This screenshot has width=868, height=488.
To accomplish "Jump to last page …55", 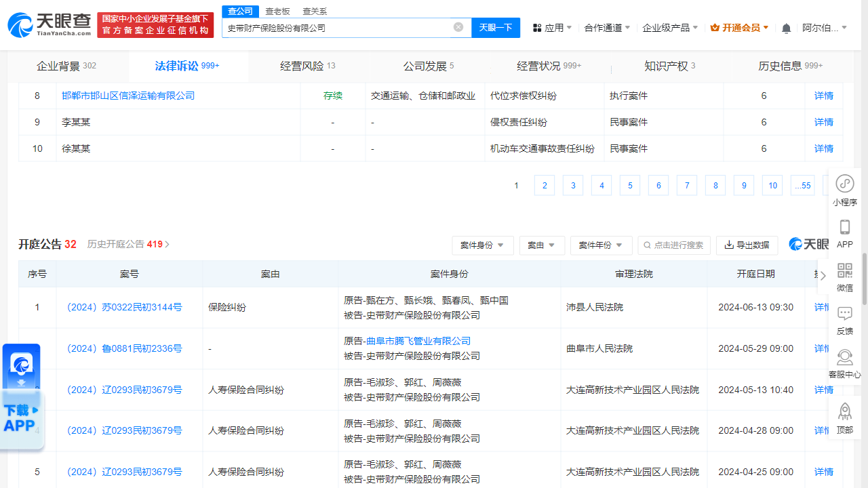I will pyautogui.click(x=803, y=186).
